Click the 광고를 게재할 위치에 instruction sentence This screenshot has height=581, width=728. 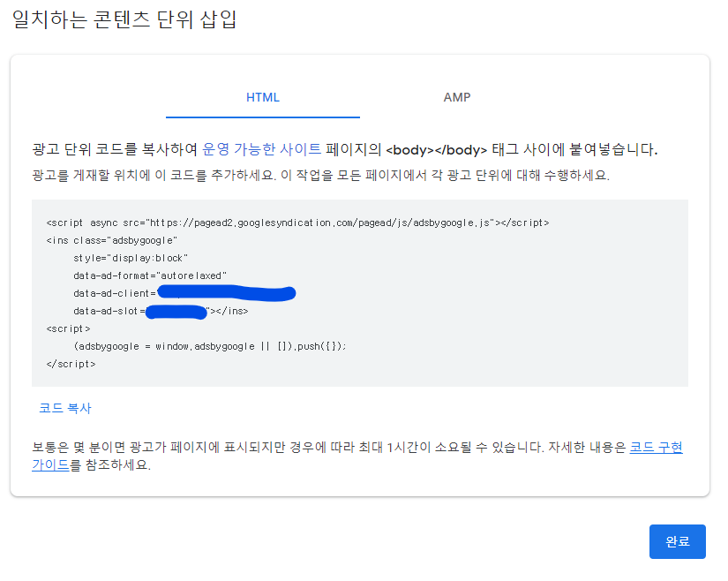click(x=321, y=175)
